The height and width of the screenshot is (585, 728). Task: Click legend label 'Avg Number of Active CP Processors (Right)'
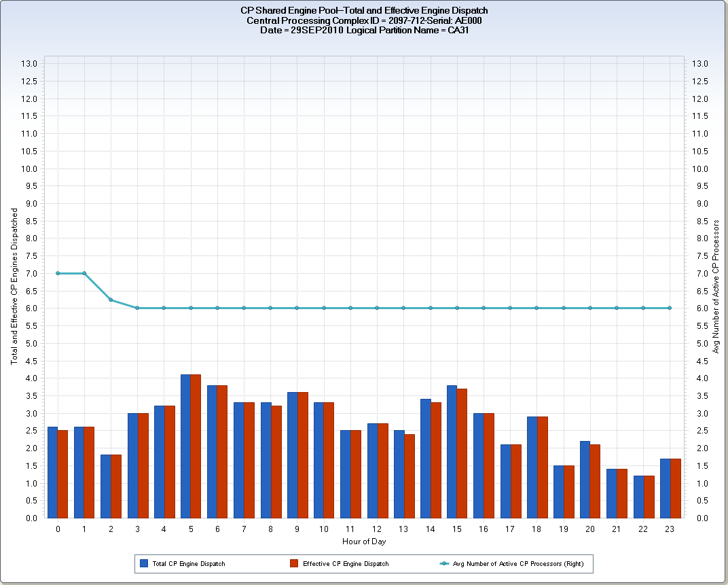[518, 564]
